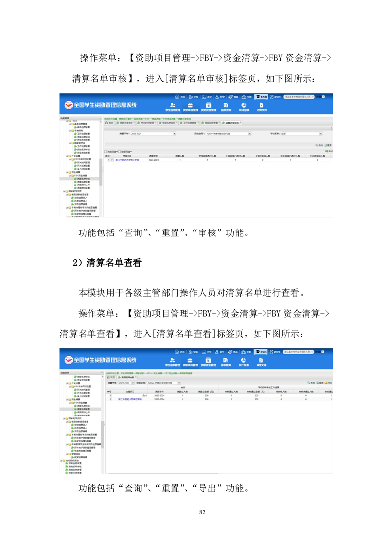Click 重置 button in the 清算名单审核 screenshot
392x555 pixels.
(328, 145)
